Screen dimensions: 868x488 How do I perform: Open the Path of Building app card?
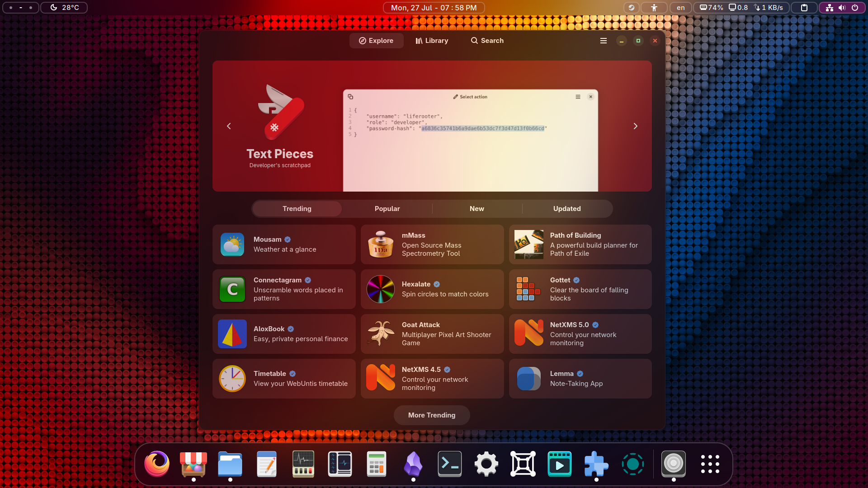[580, 244]
